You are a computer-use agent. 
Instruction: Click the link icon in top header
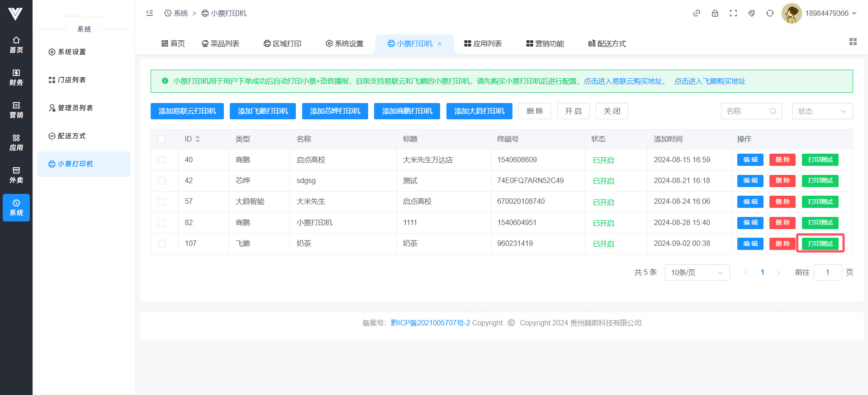697,13
